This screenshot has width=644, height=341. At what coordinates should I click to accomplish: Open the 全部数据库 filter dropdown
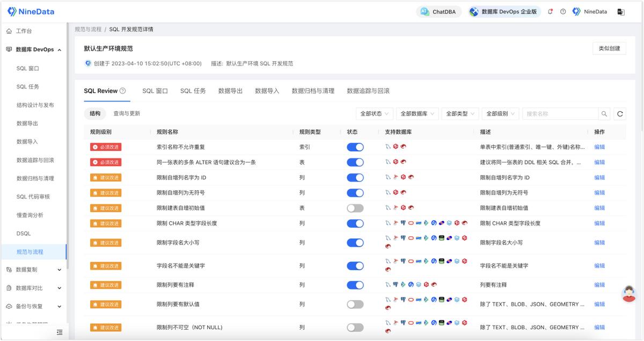pyautogui.click(x=418, y=114)
